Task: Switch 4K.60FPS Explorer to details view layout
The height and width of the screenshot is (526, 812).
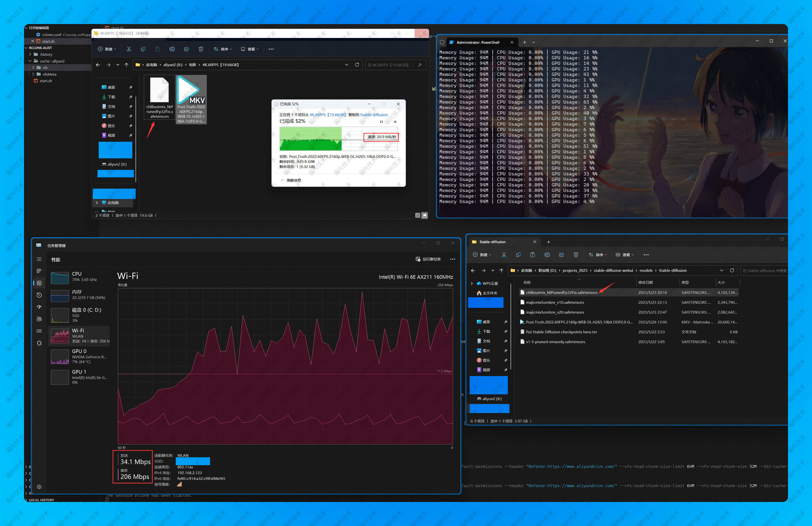Action: tap(418, 215)
